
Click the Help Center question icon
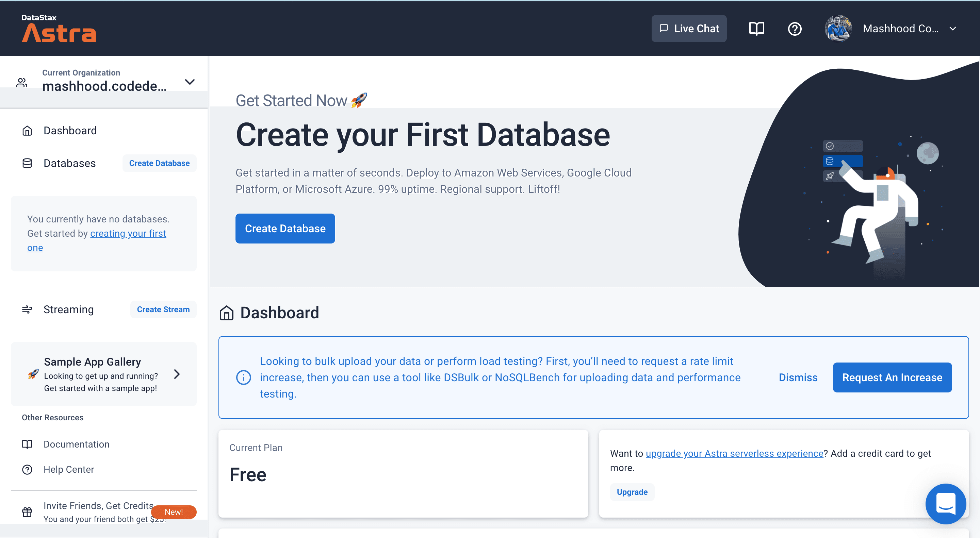[27, 470]
